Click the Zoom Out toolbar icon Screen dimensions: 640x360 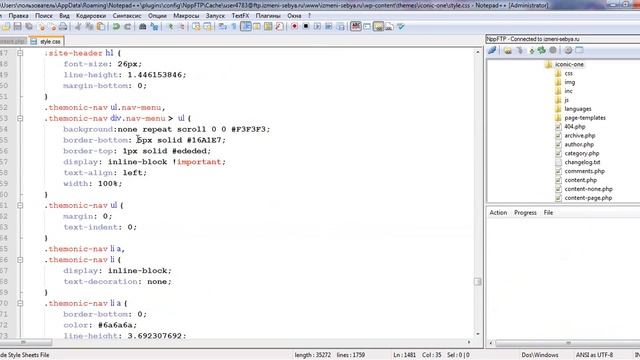pos(182,27)
